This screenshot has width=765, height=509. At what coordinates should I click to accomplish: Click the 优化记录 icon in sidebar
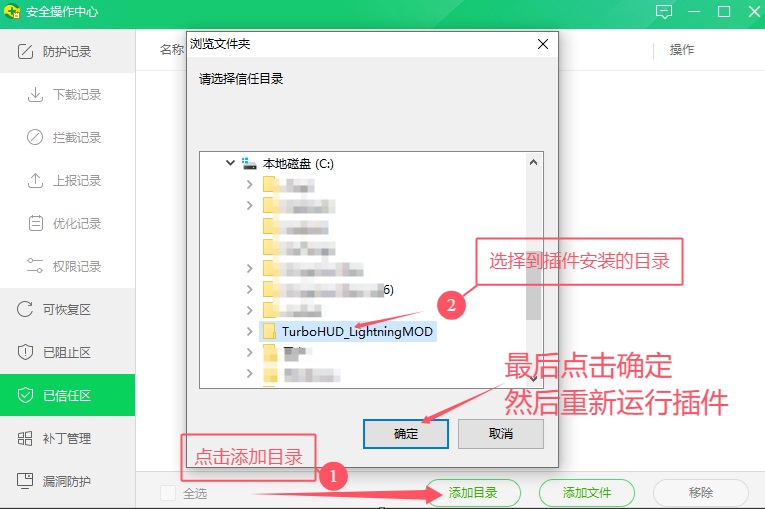[x=35, y=224]
